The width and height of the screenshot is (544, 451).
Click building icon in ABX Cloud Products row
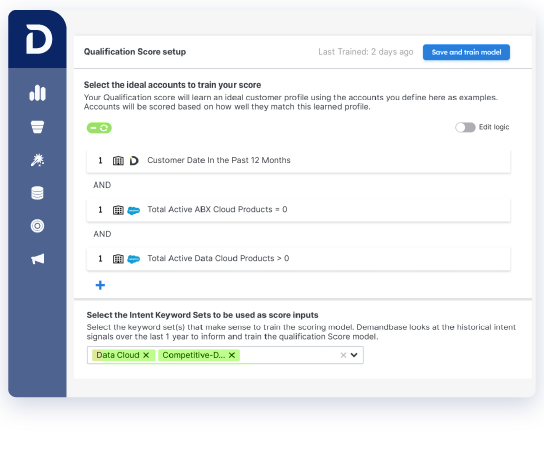click(118, 210)
